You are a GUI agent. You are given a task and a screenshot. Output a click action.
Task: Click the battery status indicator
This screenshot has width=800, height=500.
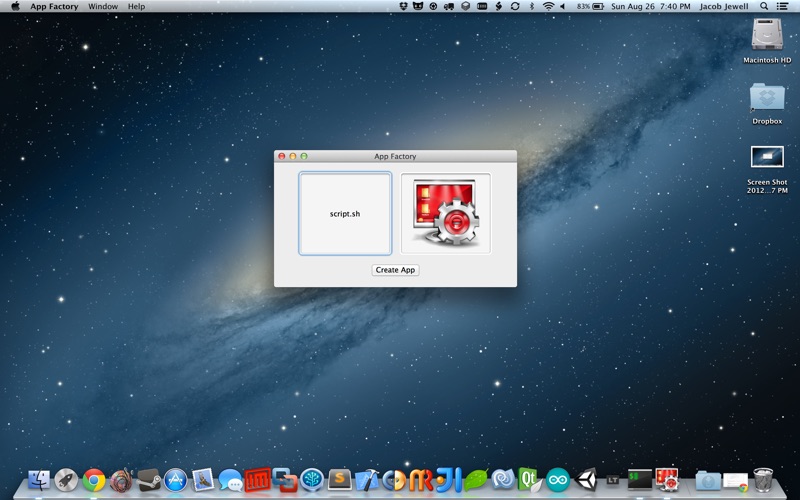pyautogui.click(x=590, y=6)
